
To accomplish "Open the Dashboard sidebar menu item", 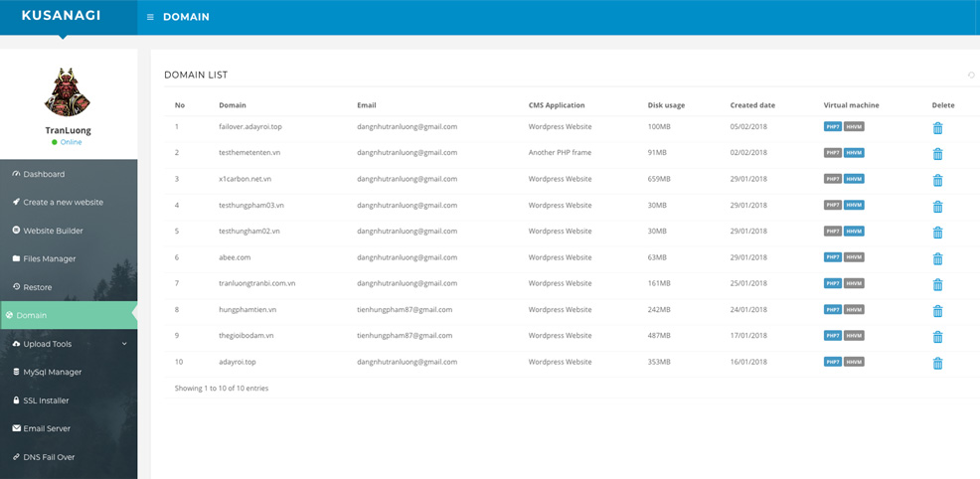I will pos(44,174).
